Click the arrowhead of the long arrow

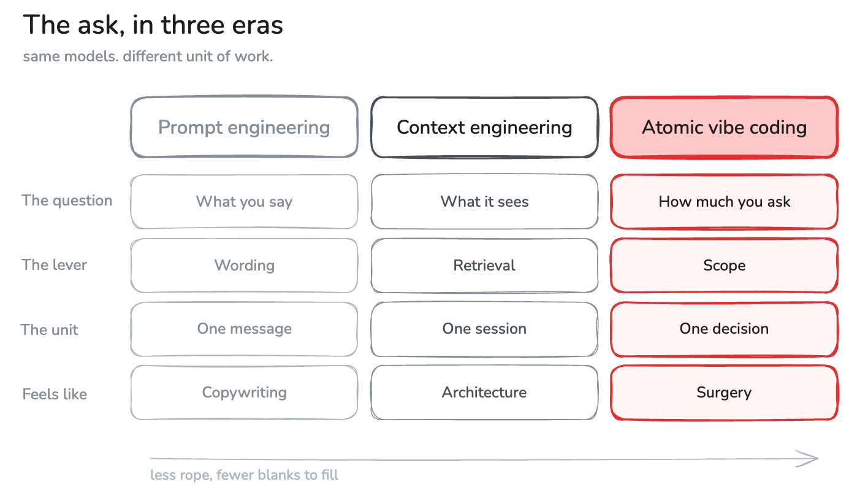[809, 459]
